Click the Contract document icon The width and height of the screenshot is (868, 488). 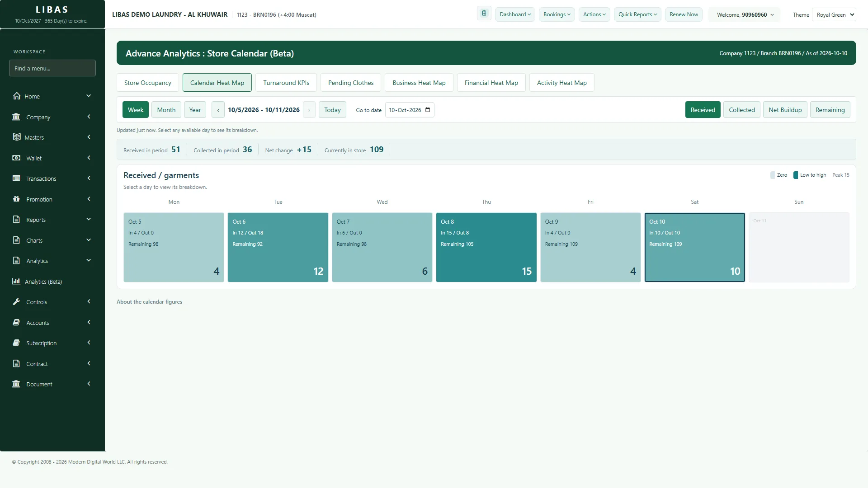[16, 363]
